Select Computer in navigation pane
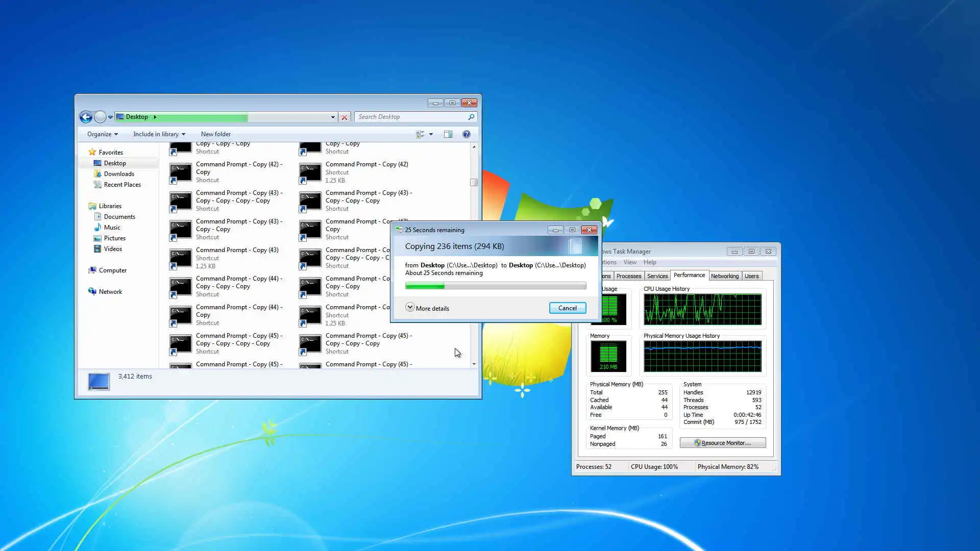Viewport: 980px width, 551px height. [x=112, y=270]
